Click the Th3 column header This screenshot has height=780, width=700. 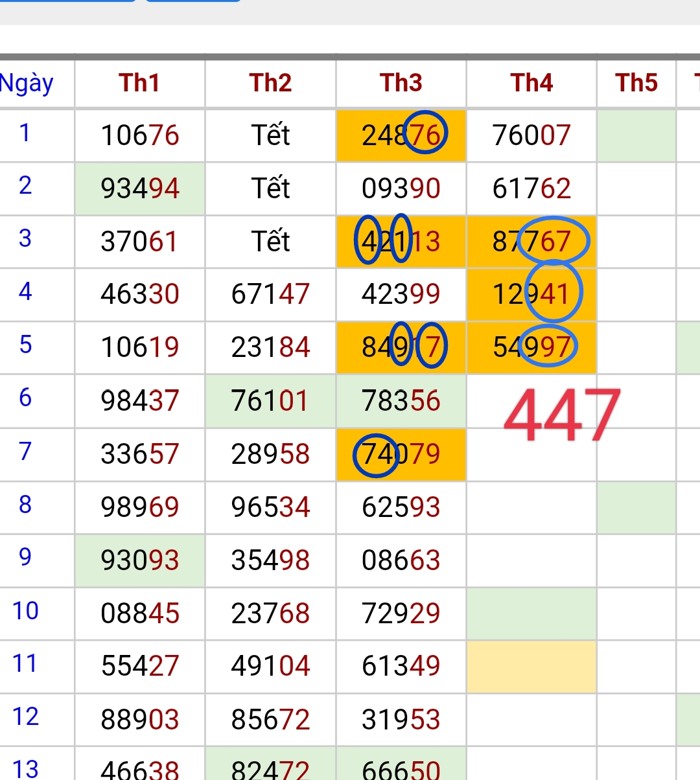click(x=401, y=83)
